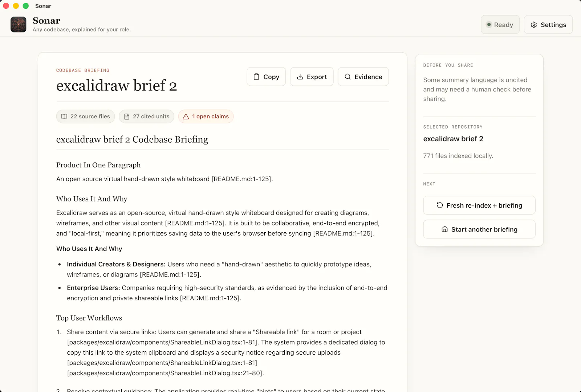Viewport: 581px width, 392px height.
Task: Click the download icon on Export
Action: tap(300, 77)
